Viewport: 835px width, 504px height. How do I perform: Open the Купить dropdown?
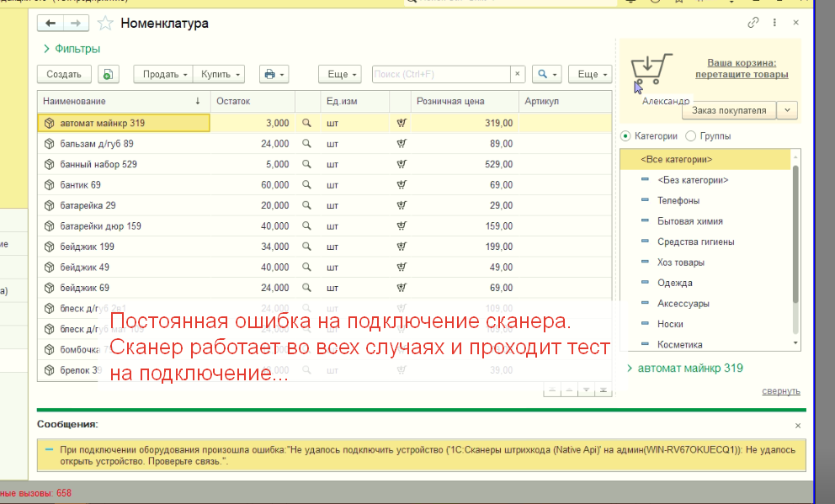(x=220, y=74)
